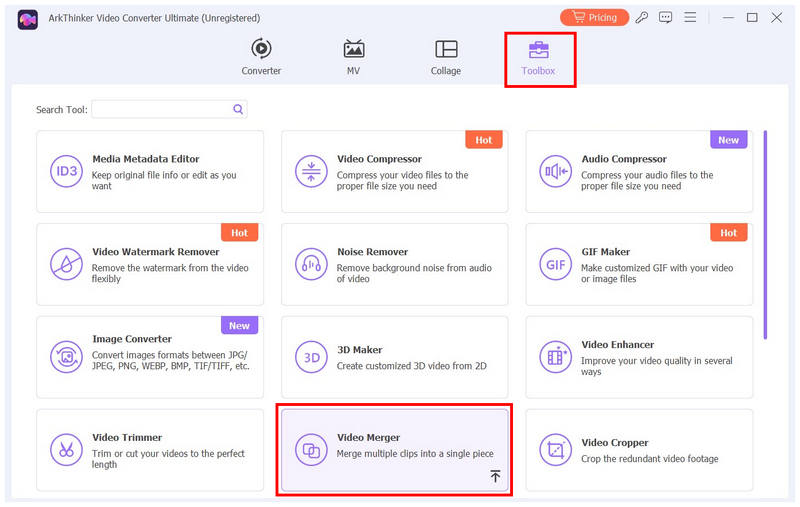Viewport: 800px width, 507px height.
Task: Click the toolbox vertical scrollbar
Action: pyautogui.click(x=765, y=235)
